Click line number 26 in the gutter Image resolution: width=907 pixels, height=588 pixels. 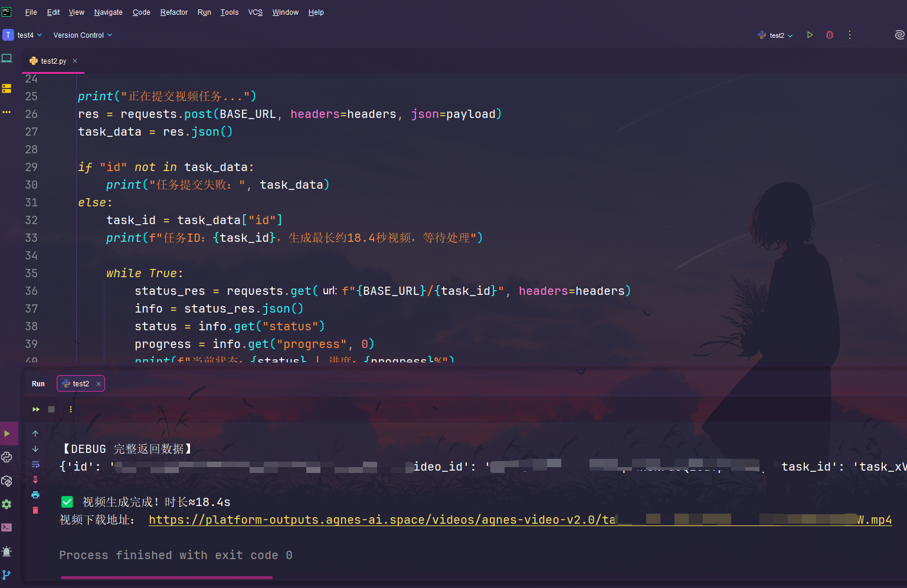(31, 114)
